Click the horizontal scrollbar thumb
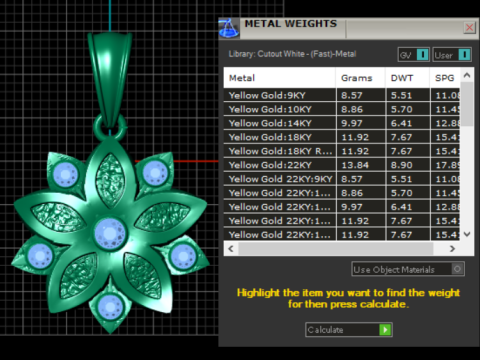The height and width of the screenshot is (360, 480). click(336, 249)
